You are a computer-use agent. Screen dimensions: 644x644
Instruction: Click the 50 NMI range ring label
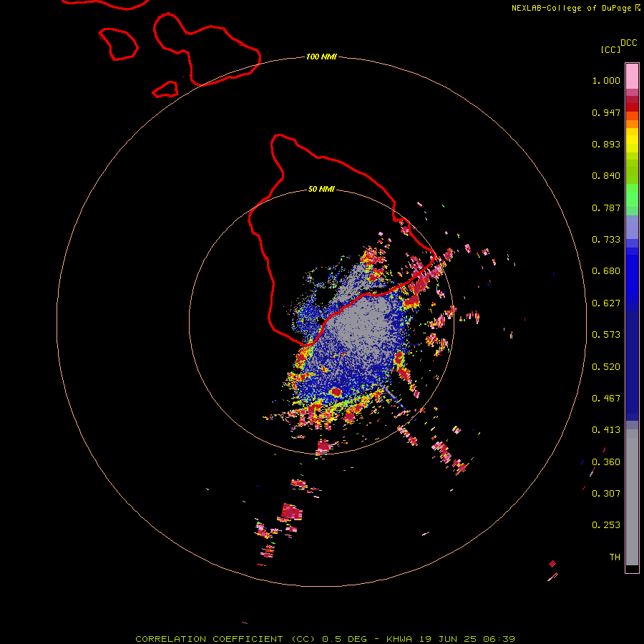tap(321, 189)
